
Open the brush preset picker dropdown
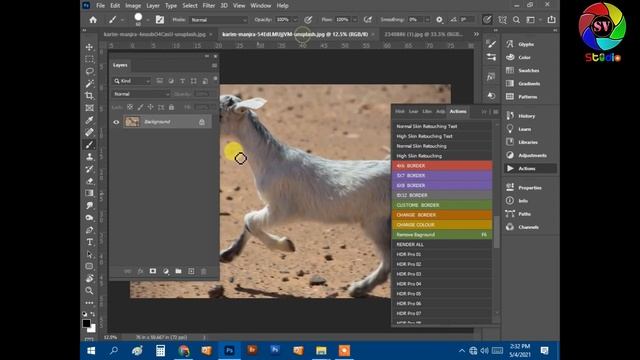148,20
